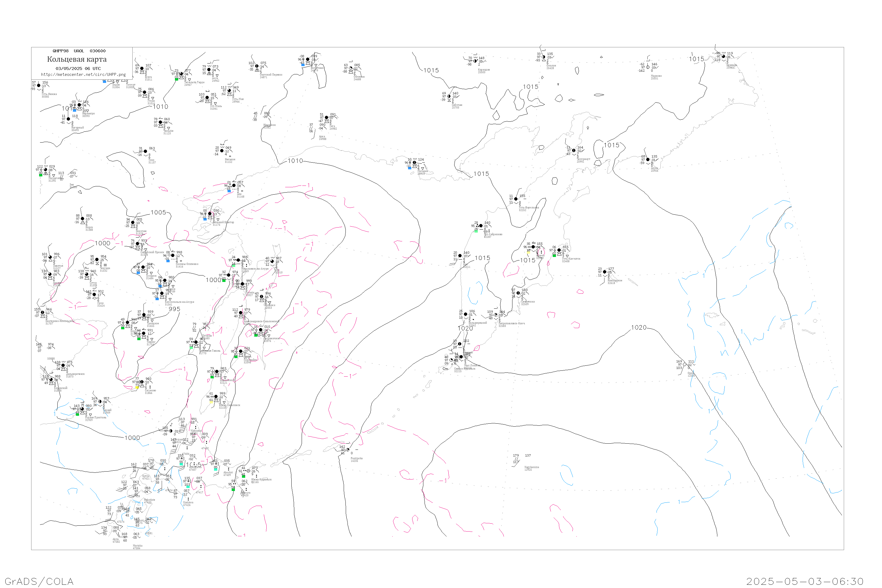The width and height of the screenshot is (882, 588).
Task: Click the blue square beside Магадан station
Action: coord(410,168)
